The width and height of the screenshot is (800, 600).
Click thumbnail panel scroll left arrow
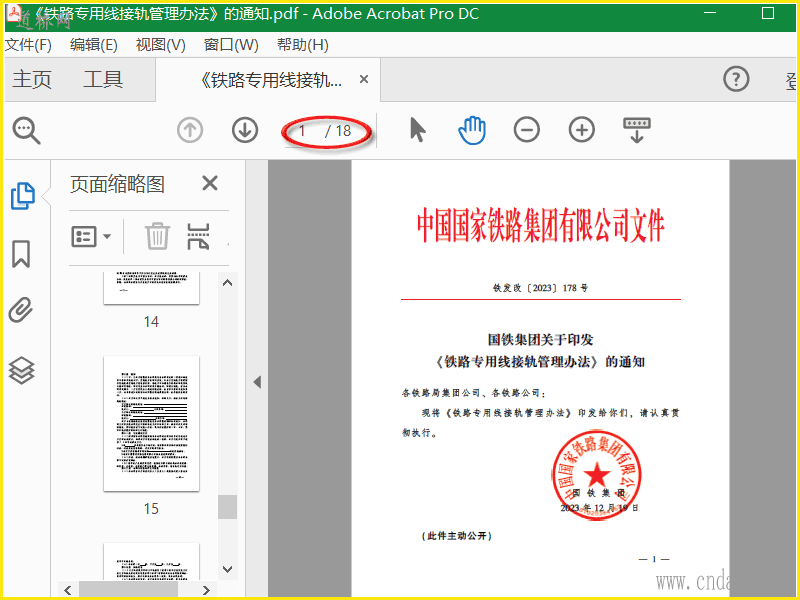68,590
